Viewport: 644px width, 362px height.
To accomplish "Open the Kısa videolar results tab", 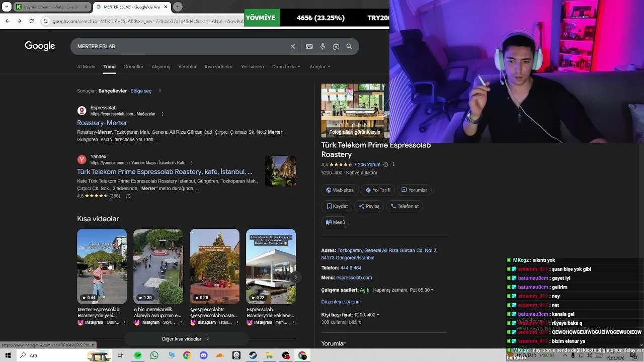I will coord(219,67).
